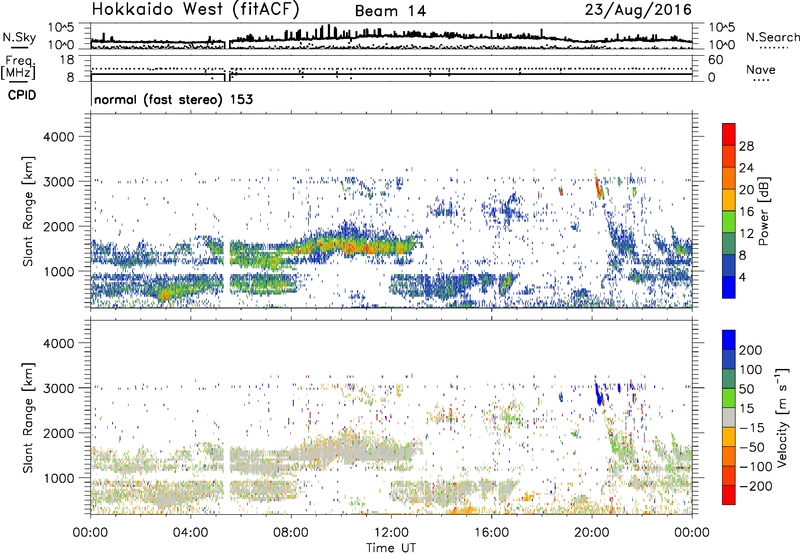
Task: Select the light green Velocity segment between 15 and 50
Action: [x=729, y=398]
